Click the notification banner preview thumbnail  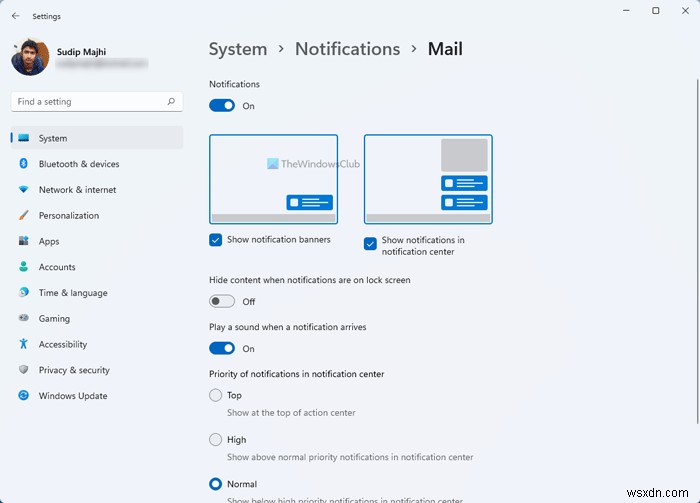[273, 179]
